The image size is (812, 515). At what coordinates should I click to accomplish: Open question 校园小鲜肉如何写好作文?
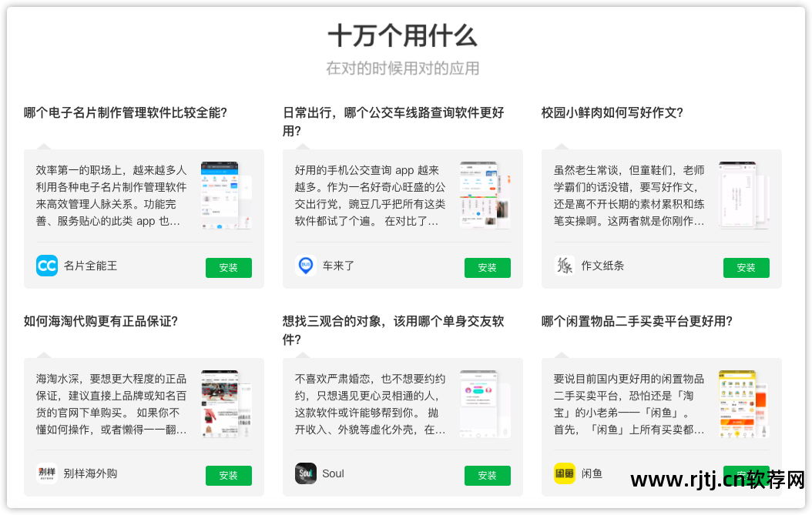click(612, 113)
